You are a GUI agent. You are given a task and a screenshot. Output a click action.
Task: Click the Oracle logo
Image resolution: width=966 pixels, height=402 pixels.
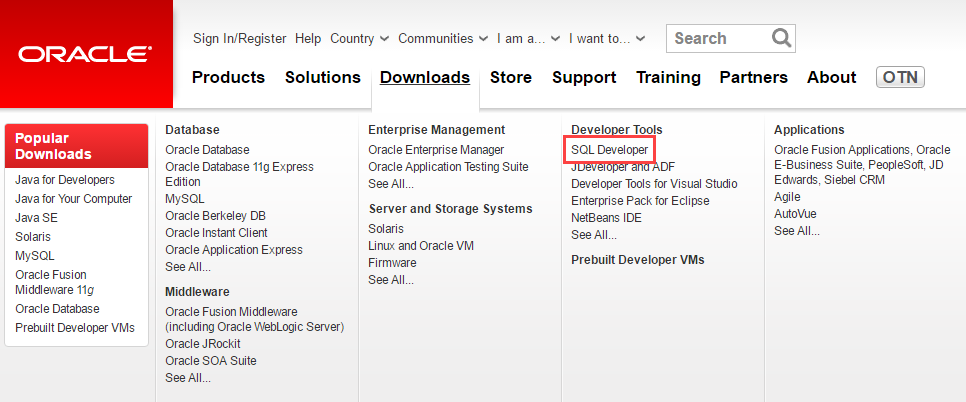(x=85, y=54)
